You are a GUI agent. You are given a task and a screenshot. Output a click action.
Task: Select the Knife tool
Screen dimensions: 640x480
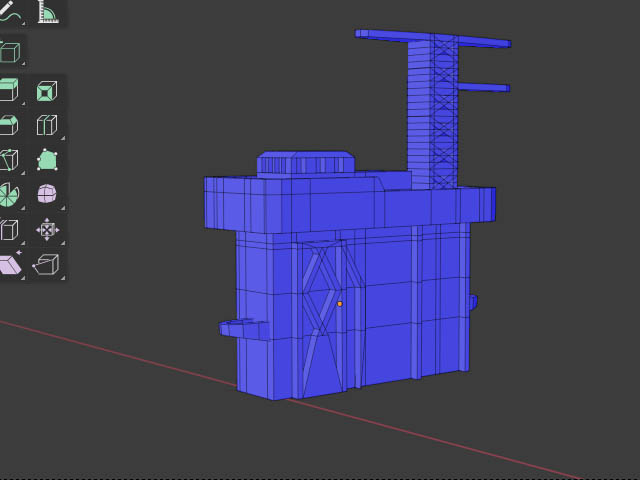(9, 160)
